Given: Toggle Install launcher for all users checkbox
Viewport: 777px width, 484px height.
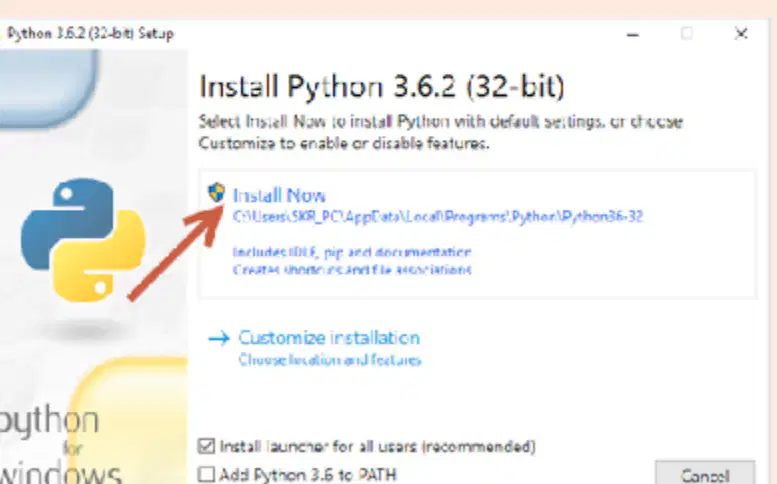Looking at the screenshot, I should point(206,446).
